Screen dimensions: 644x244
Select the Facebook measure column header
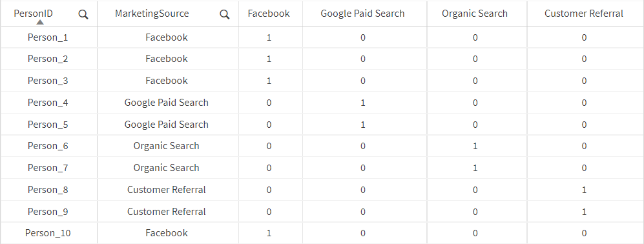click(269, 14)
